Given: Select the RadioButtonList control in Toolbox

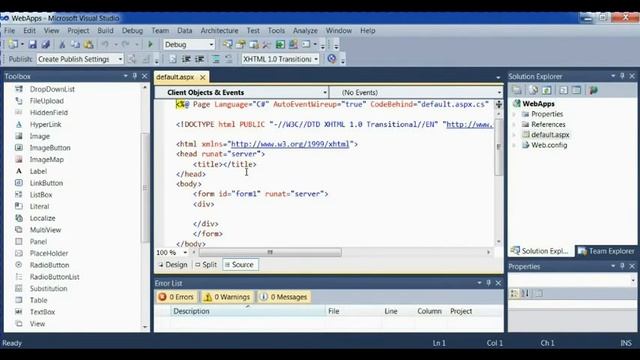Looking at the screenshot, I should tap(54, 277).
